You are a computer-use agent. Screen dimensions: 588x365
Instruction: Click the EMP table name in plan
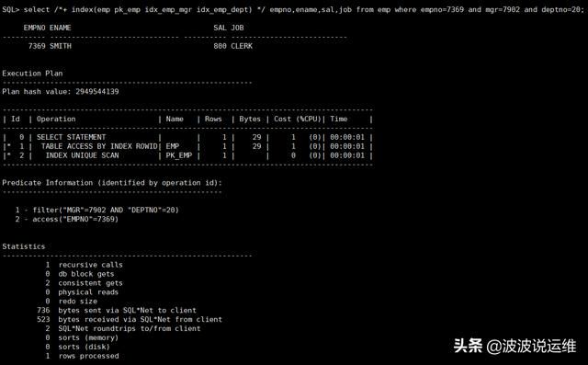click(x=173, y=146)
